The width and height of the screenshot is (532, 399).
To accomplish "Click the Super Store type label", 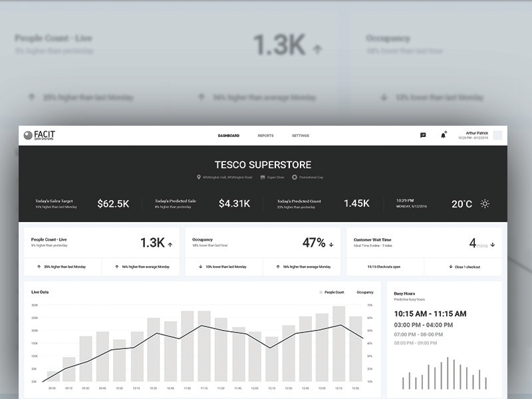I will pos(275,177).
